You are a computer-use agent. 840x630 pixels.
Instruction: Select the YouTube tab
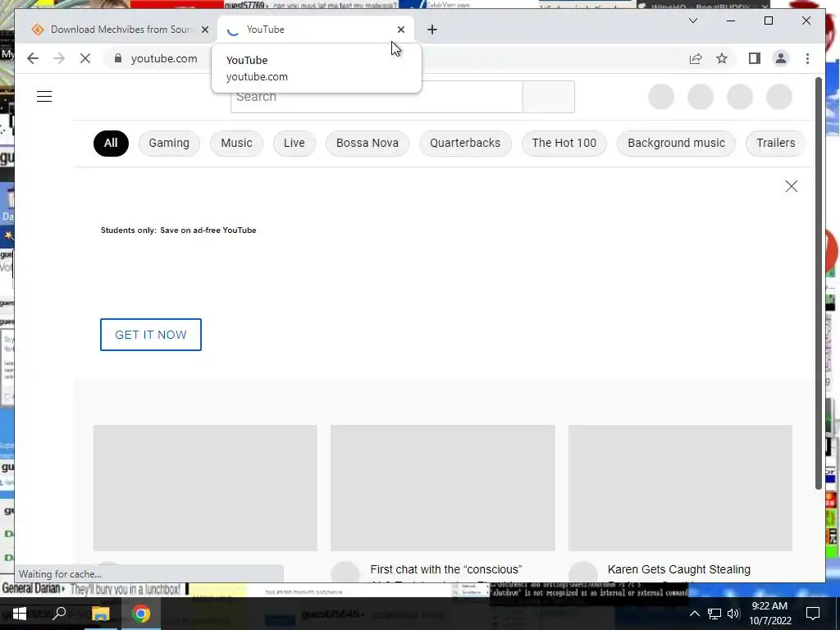pos(316,30)
